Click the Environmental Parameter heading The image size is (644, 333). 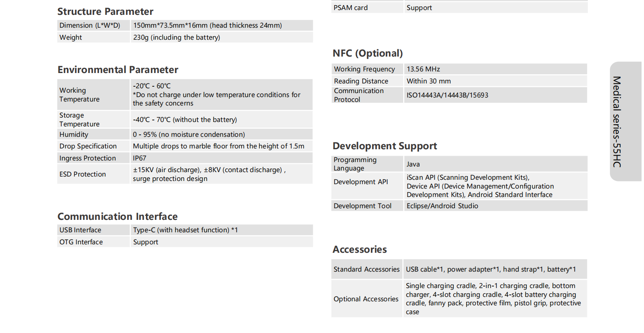point(118,70)
